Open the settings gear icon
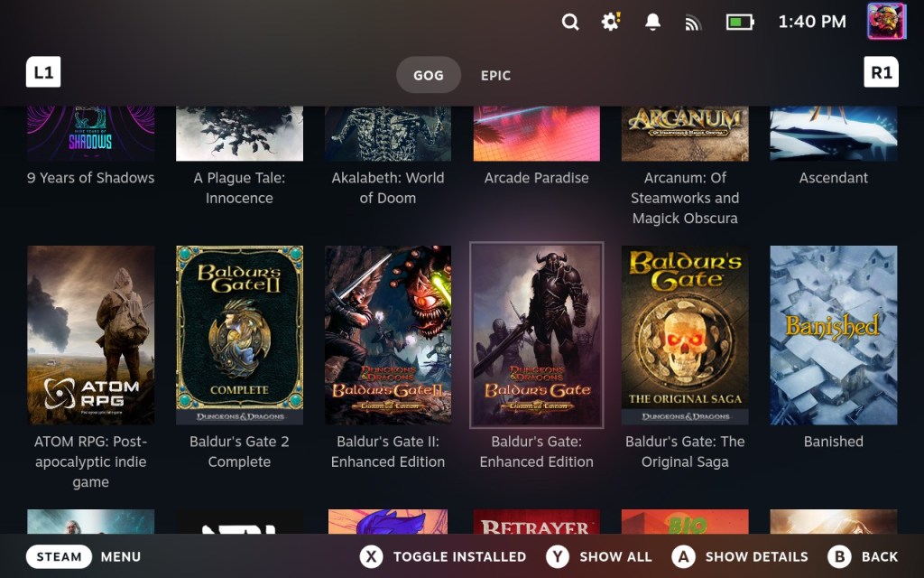Viewport: 924px width, 578px height. (x=610, y=22)
